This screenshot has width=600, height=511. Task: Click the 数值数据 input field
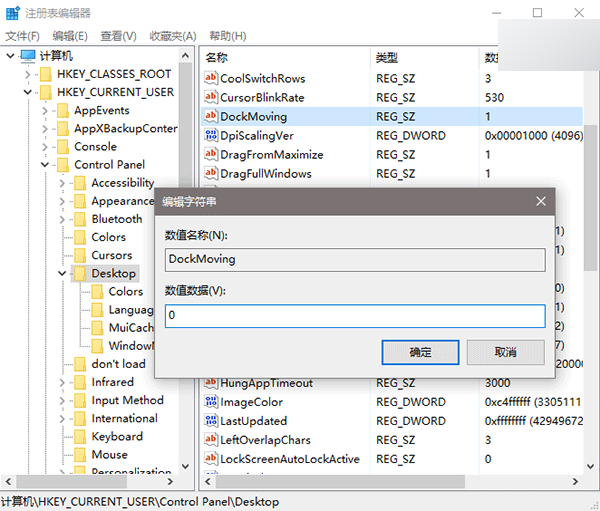[354, 316]
